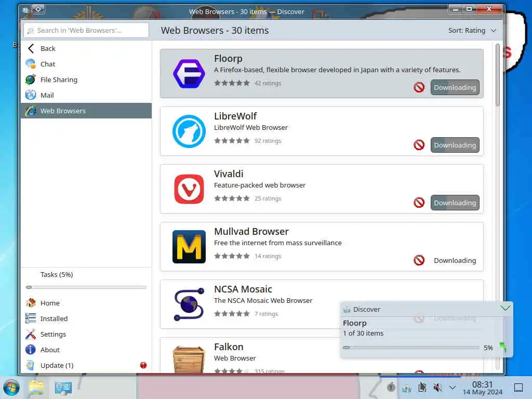
Task: Open the taskbar start button
Action: tap(11, 388)
